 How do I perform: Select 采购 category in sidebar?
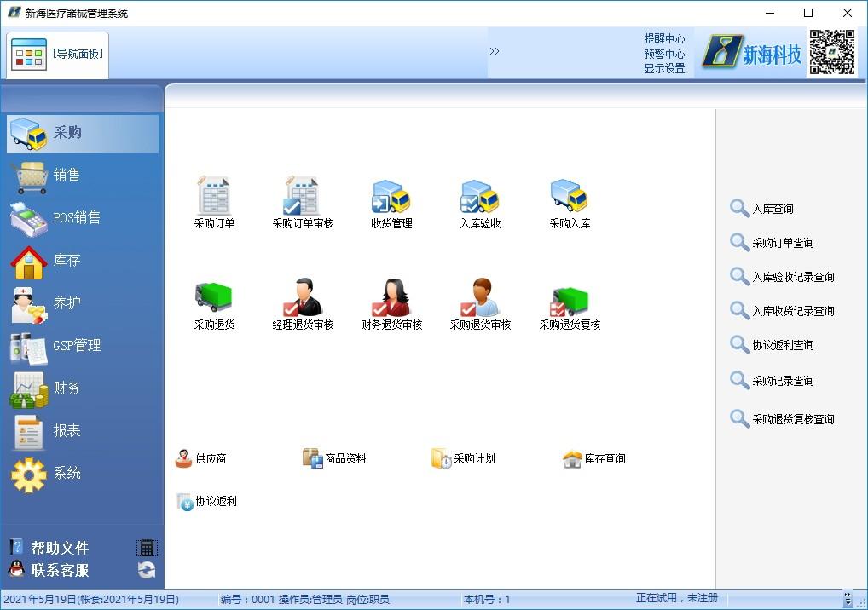(x=83, y=133)
